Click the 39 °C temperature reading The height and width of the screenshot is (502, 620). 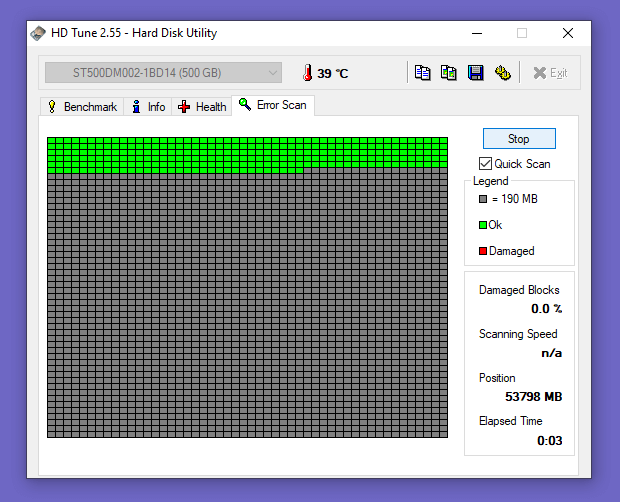(333, 74)
